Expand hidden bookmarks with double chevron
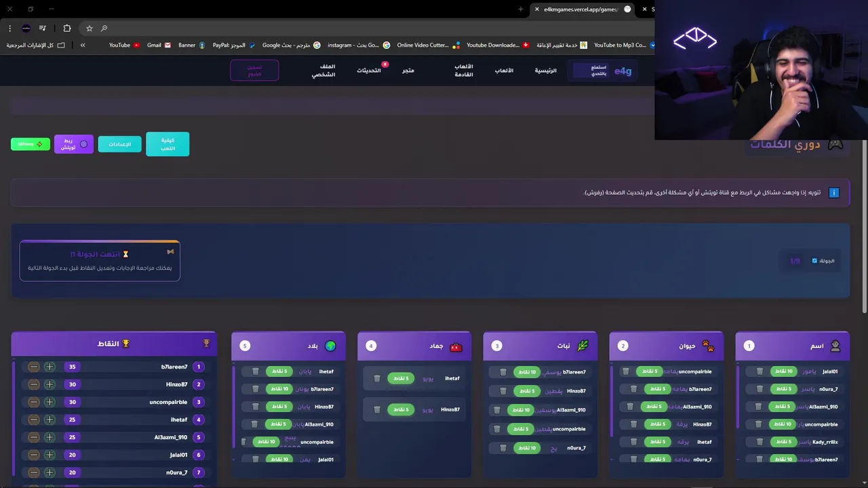868x488 pixels. [x=83, y=45]
